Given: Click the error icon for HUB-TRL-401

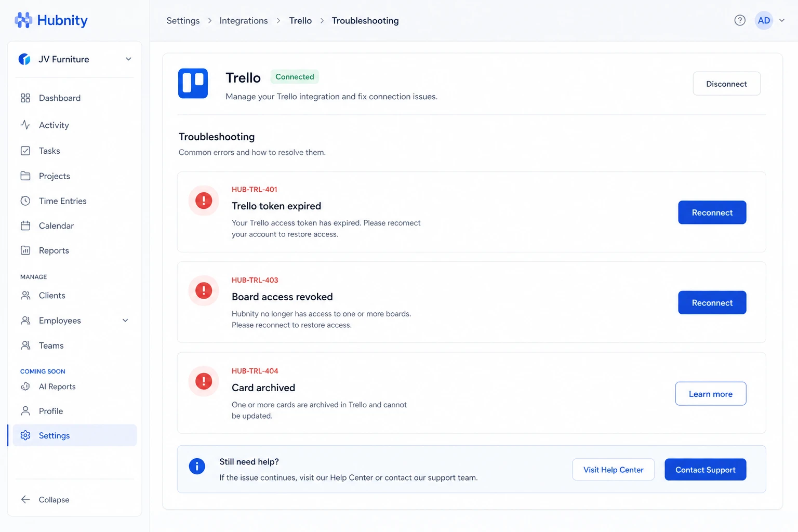Looking at the screenshot, I should coord(204,201).
